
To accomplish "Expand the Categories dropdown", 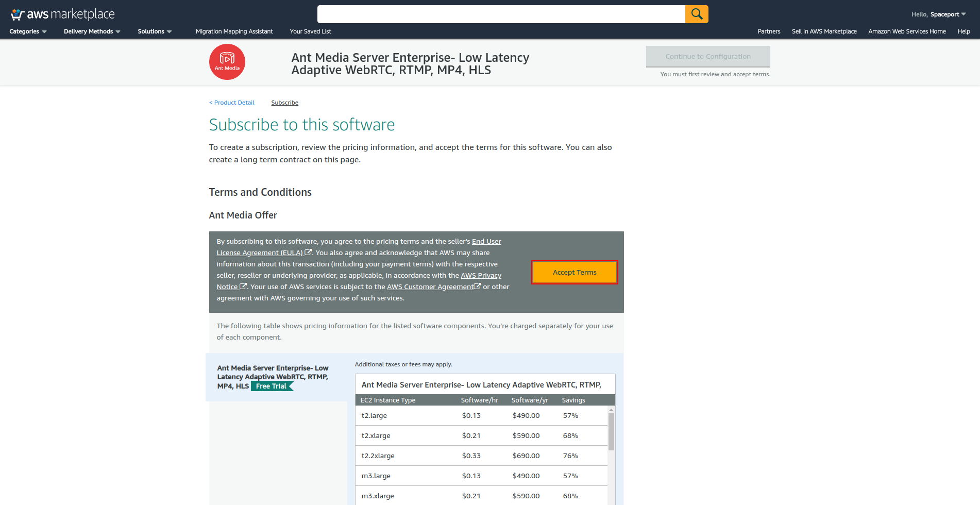I will (x=28, y=31).
